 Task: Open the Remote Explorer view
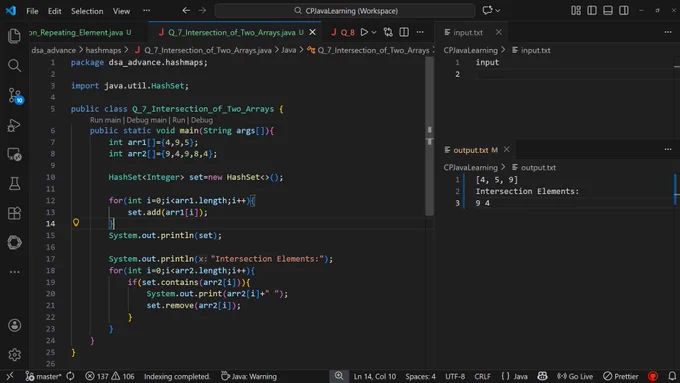pos(14,154)
